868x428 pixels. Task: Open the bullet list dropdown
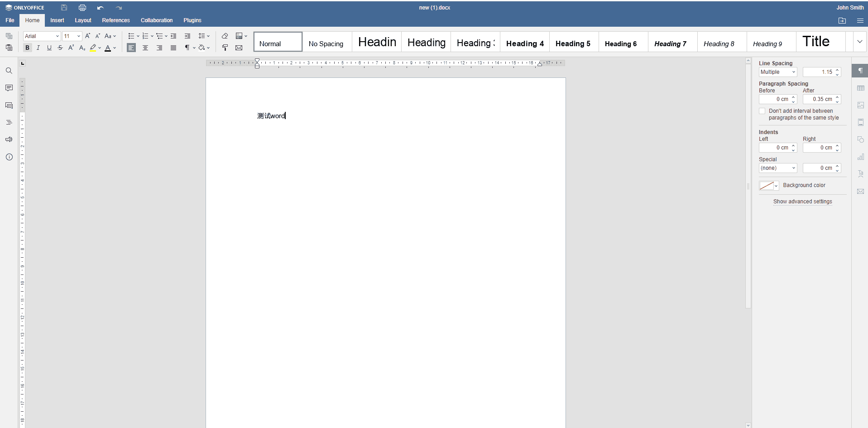pyautogui.click(x=138, y=36)
